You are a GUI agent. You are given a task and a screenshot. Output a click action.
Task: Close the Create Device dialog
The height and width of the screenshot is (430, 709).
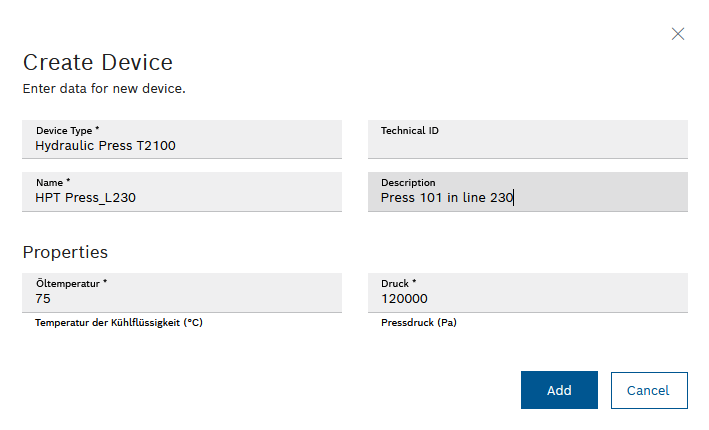[x=677, y=34]
